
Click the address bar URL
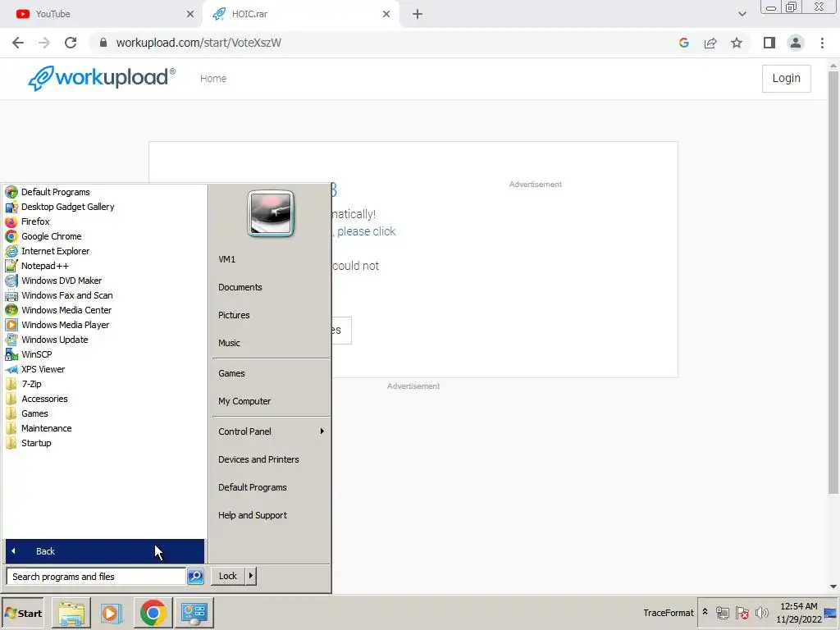point(199,43)
